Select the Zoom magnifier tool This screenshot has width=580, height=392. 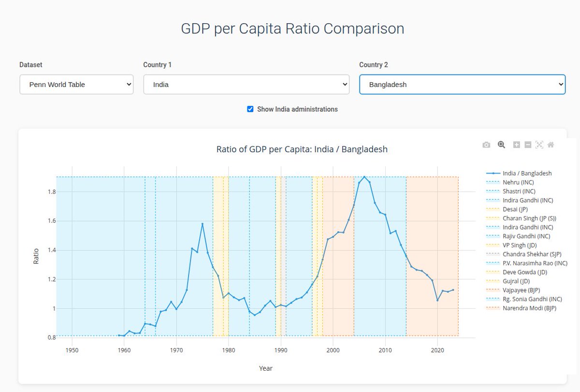click(501, 145)
